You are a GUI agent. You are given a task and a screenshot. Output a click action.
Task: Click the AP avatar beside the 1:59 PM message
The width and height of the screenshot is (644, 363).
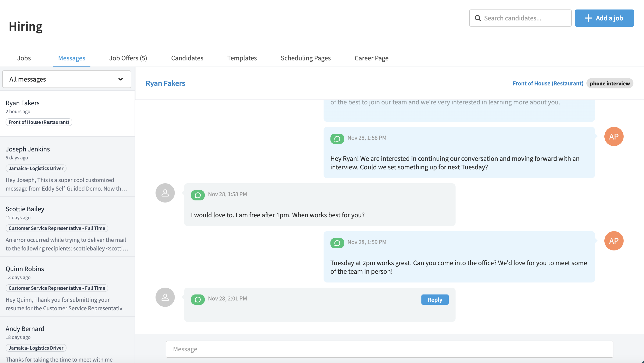[x=614, y=241]
